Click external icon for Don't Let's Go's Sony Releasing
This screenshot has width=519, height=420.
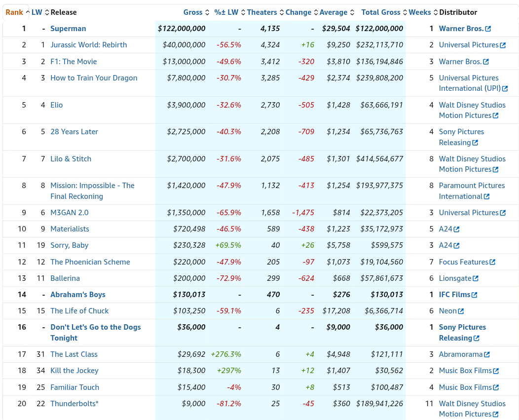tap(476, 338)
